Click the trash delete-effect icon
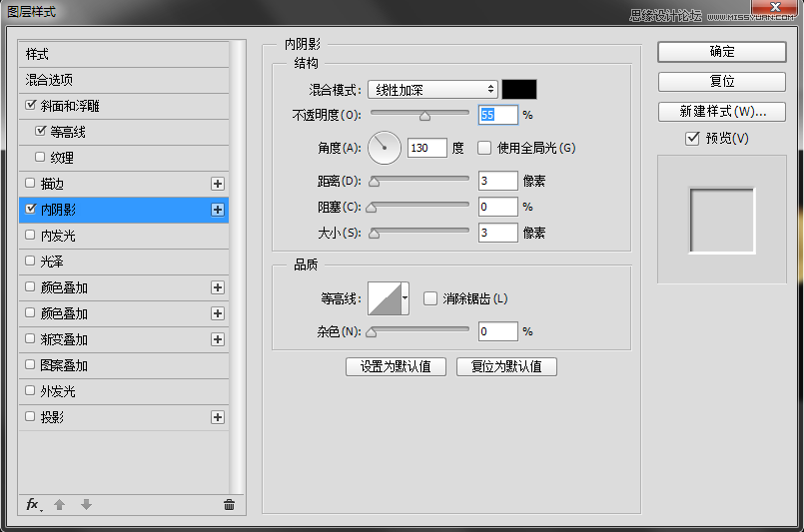Screen dimensions: 804x532 (229, 505)
